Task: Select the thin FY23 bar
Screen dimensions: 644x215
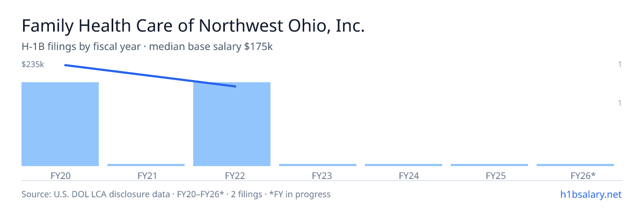Action: pyautogui.click(x=318, y=165)
